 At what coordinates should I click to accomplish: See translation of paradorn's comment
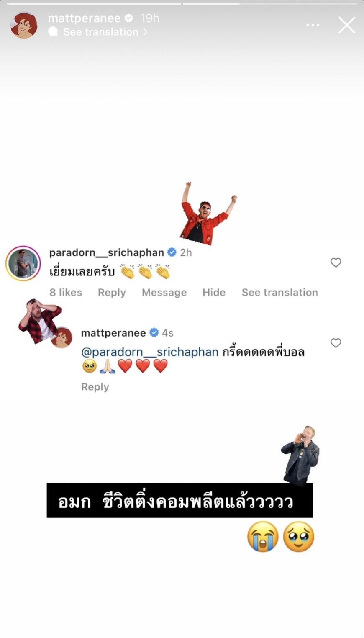click(279, 292)
